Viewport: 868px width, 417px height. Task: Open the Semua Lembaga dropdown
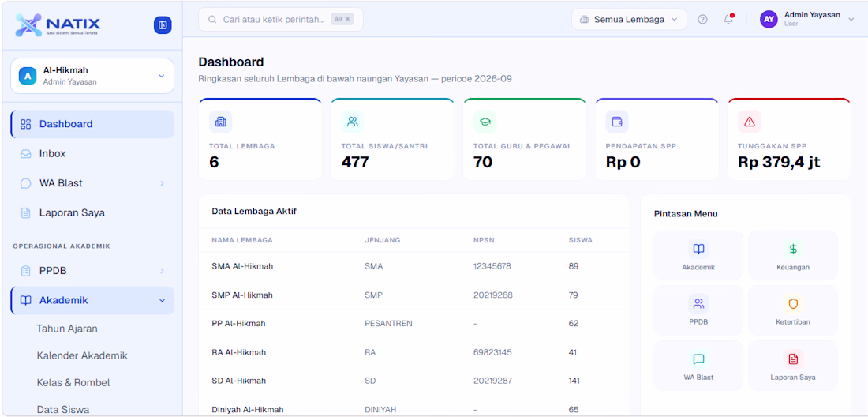(x=629, y=20)
